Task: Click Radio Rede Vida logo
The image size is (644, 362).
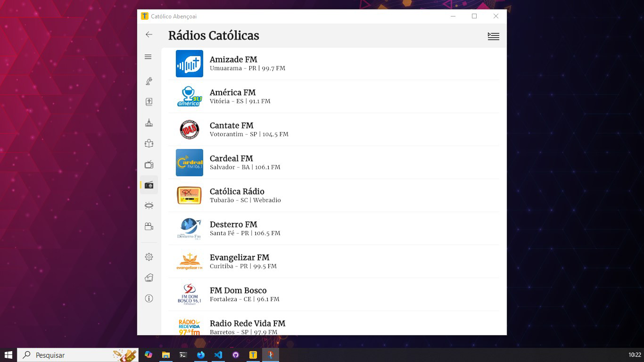Action: click(190, 327)
